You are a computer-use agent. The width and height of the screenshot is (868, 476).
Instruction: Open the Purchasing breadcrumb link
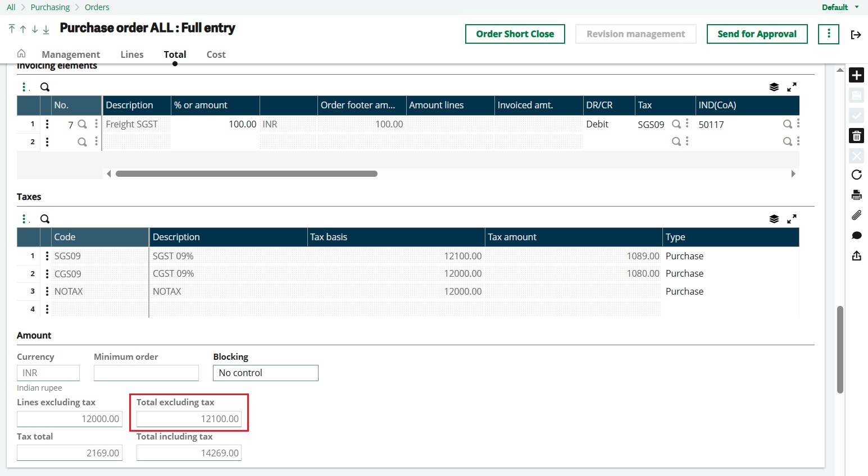50,7
